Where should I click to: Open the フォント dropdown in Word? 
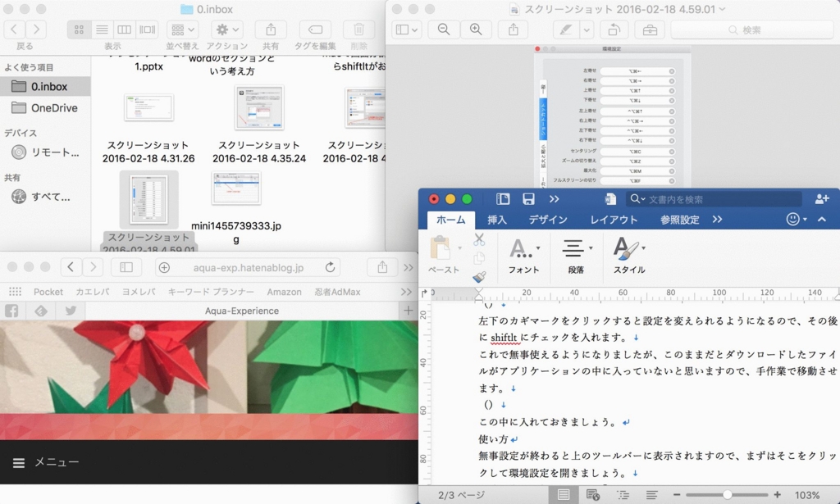(x=524, y=256)
